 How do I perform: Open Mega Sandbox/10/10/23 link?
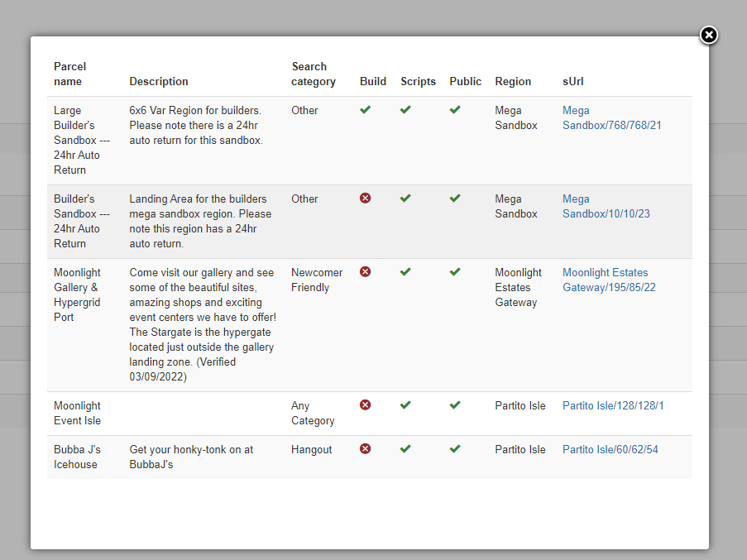606,206
